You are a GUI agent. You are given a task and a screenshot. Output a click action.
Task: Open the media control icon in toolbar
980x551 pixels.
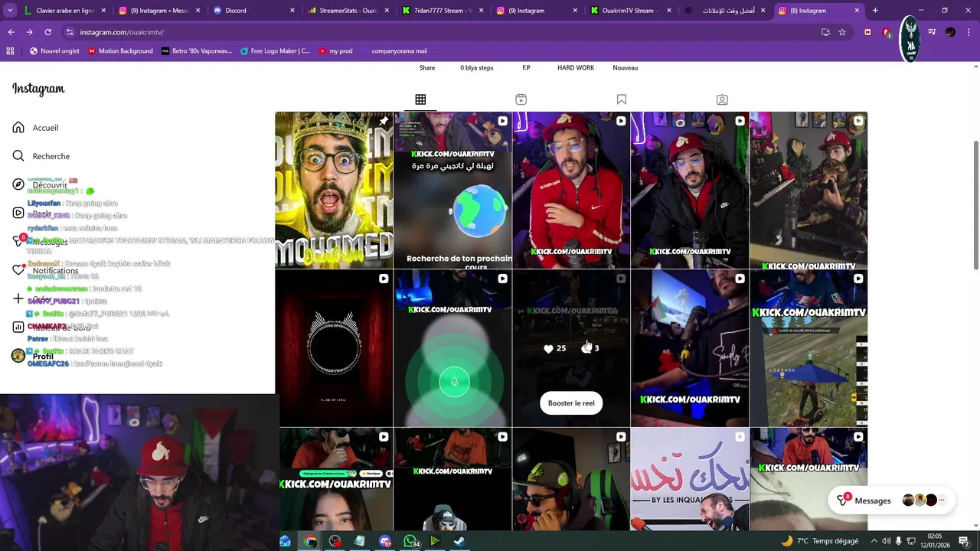[932, 32]
